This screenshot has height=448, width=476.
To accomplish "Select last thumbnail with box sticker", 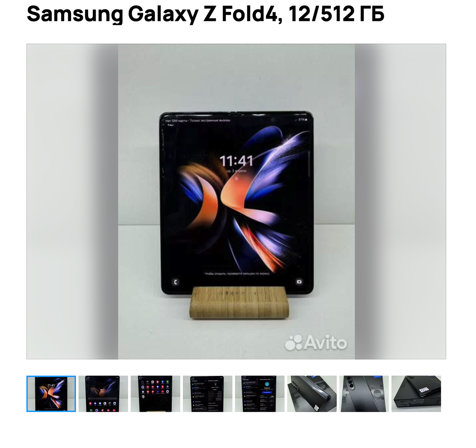I will tap(416, 394).
